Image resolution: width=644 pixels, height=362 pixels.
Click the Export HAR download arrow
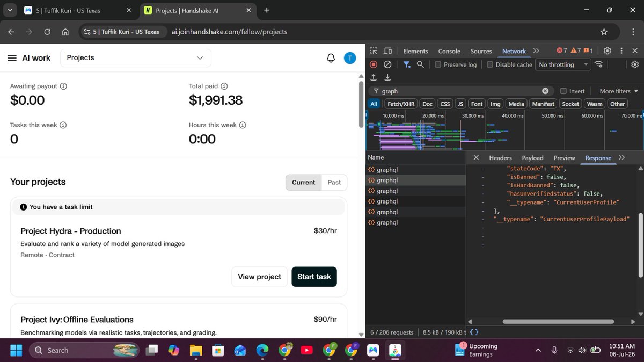tap(387, 77)
